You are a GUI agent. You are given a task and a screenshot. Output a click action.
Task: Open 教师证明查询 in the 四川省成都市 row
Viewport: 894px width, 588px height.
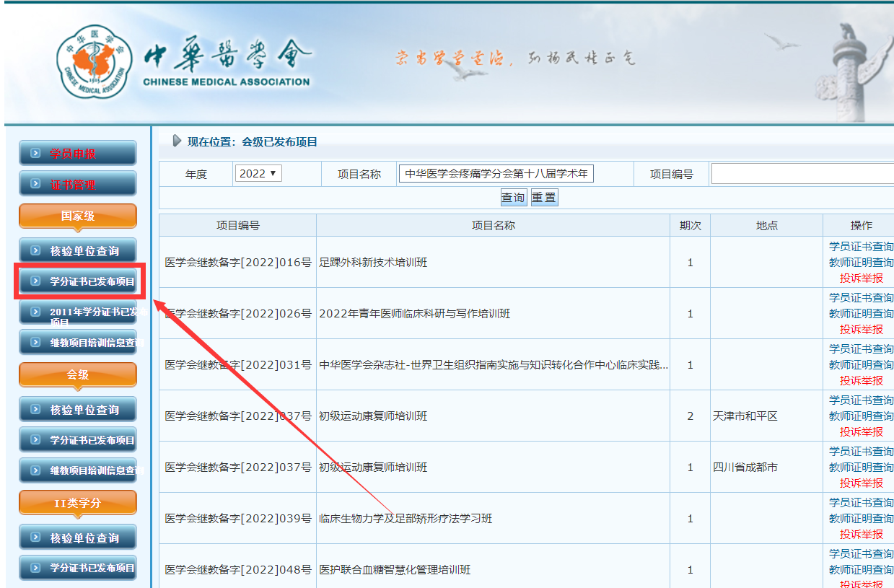tap(861, 468)
